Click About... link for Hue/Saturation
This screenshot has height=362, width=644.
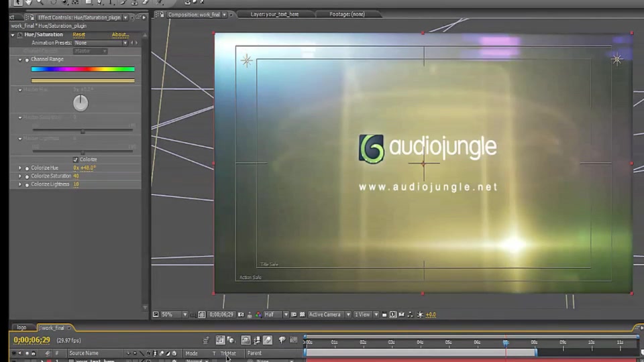[x=120, y=34]
